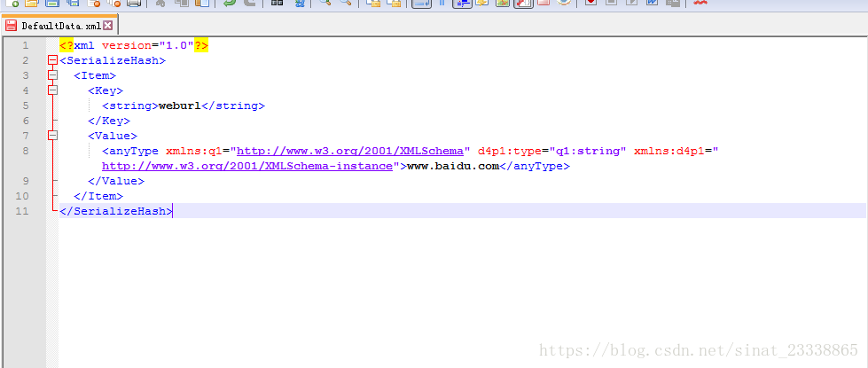Click the closing </SerializeHash> tag

[116, 210]
